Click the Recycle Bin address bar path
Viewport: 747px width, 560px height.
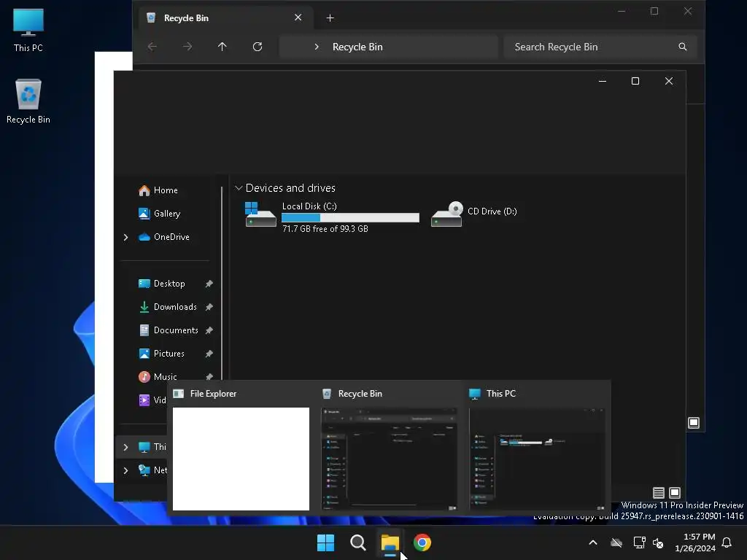click(x=357, y=47)
